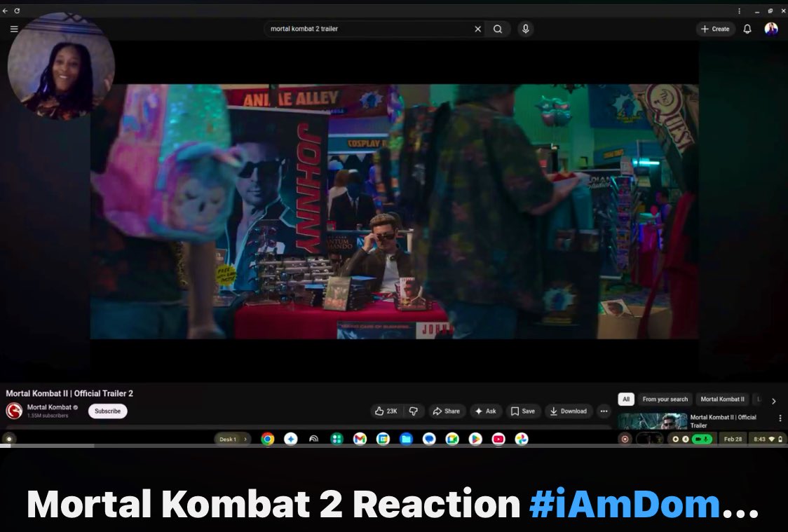Download the video

(569, 411)
